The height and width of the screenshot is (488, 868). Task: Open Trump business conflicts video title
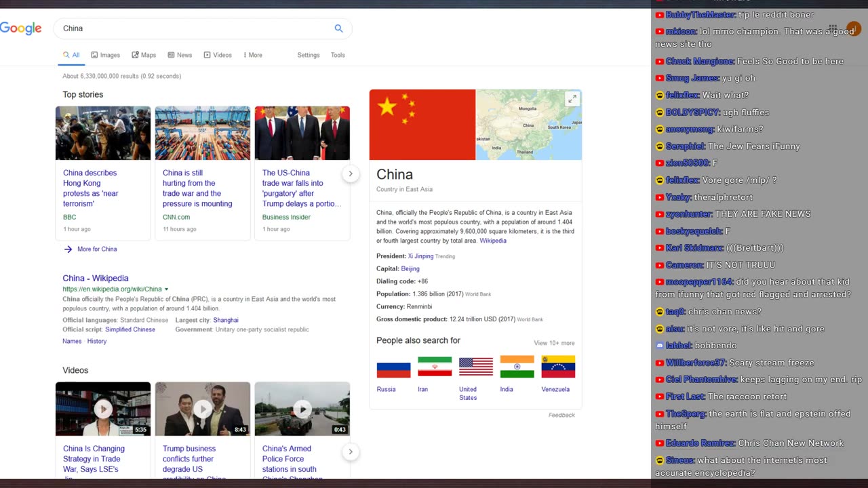point(195,461)
